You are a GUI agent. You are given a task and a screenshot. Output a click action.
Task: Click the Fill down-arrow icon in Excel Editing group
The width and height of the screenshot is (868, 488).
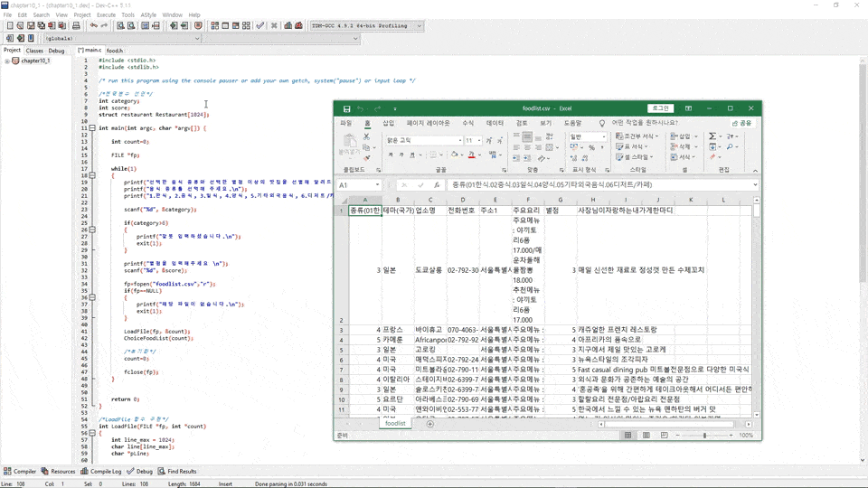(x=712, y=147)
